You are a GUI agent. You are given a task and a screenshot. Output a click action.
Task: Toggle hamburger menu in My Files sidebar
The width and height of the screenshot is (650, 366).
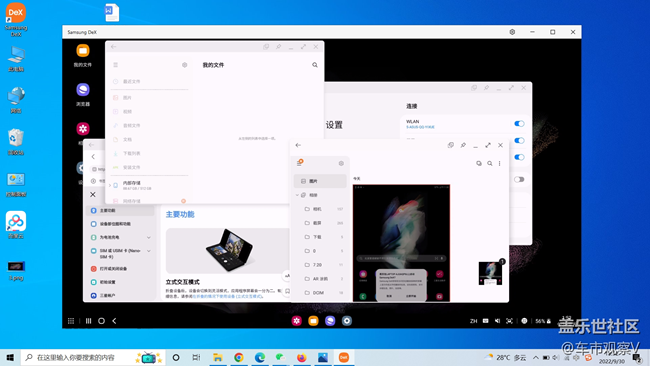[x=116, y=65]
